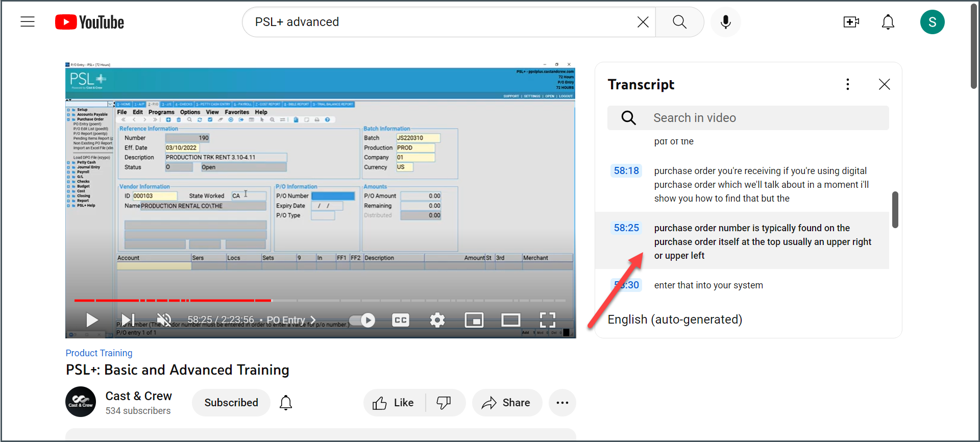Switch to miniplayer mode
This screenshot has width=980, height=442.
pos(474,320)
